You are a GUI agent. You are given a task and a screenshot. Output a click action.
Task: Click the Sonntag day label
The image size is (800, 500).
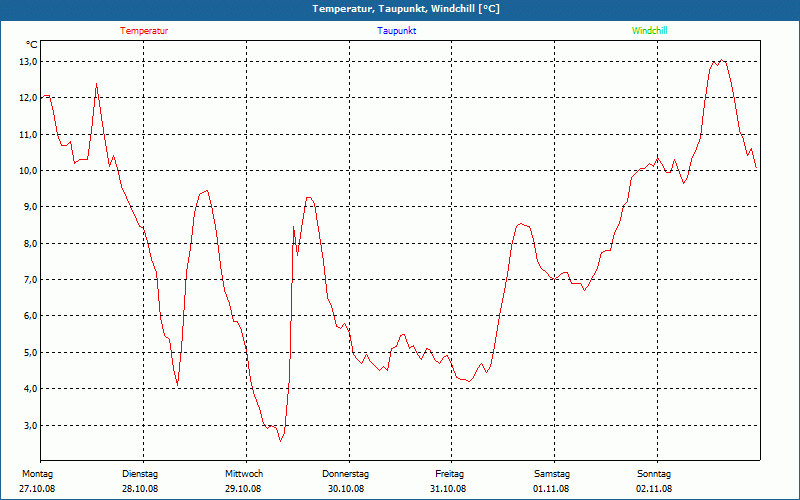[654, 474]
